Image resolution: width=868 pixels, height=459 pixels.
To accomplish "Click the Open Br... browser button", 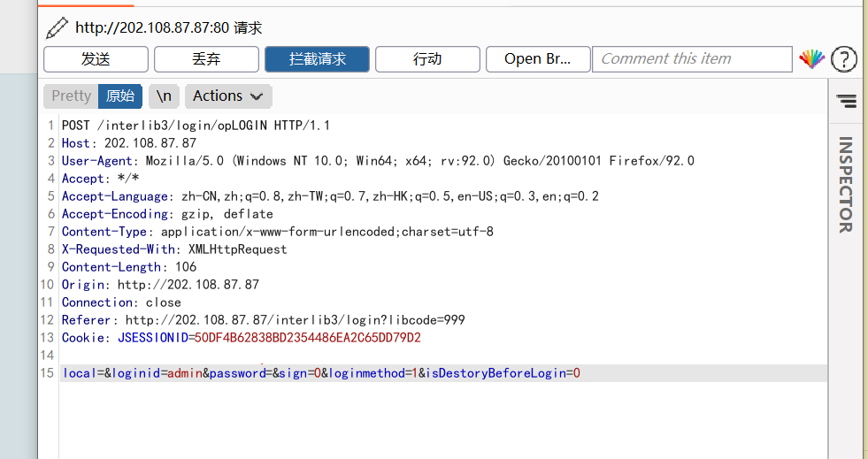I will click(x=538, y=59).
